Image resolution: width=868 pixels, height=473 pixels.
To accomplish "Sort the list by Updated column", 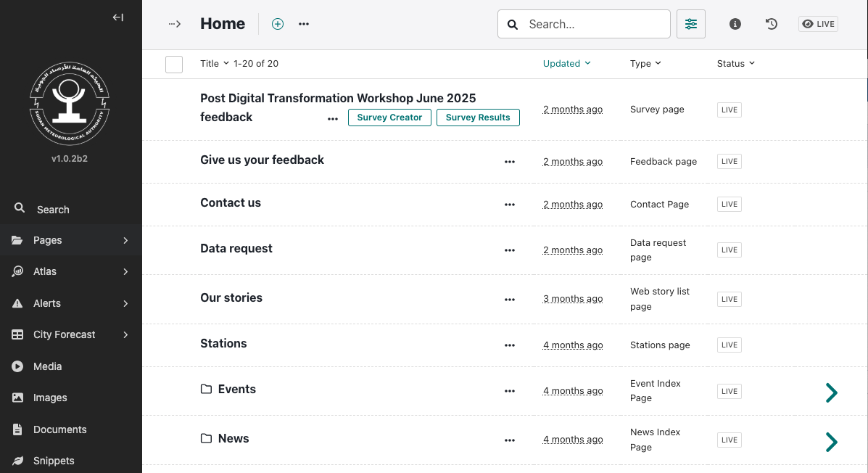I will tap(567, 63).
